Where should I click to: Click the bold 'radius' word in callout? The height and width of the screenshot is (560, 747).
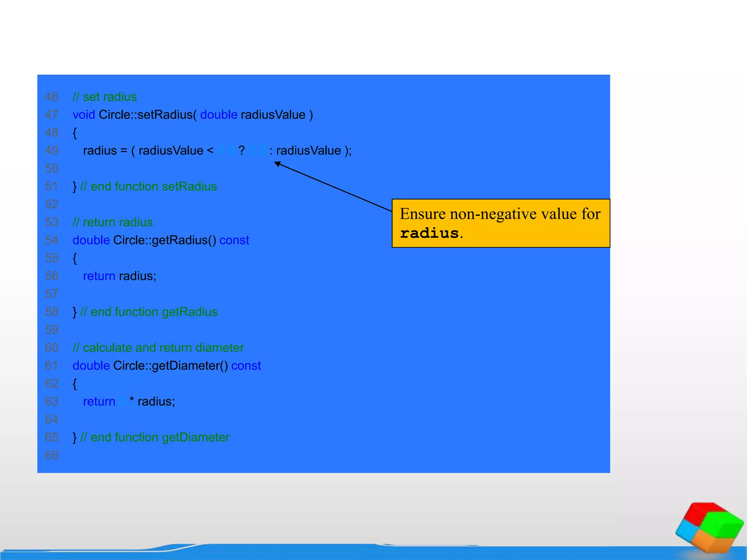click(x=429, y=233)
